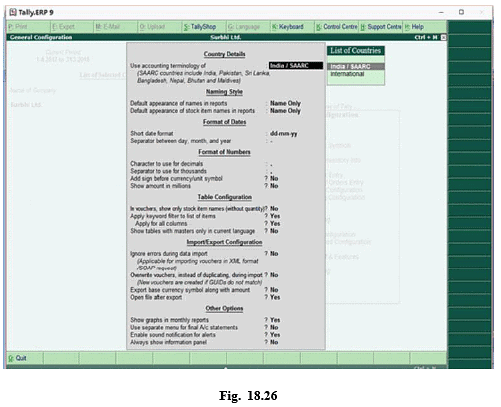This screenshot has width=501, height=407.
Task: Toggle Enable sound notification for alerts
Action: click(x=275, y=335)
